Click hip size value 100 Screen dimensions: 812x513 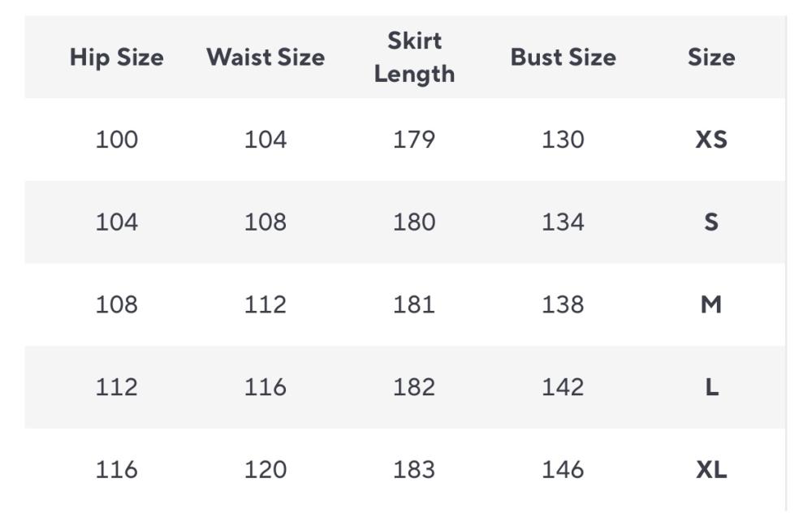pyautogui.click(x=117, y=140)
